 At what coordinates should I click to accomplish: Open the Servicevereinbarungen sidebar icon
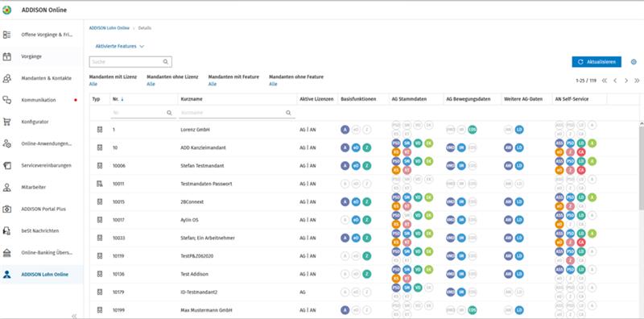[x=6, y=165]
